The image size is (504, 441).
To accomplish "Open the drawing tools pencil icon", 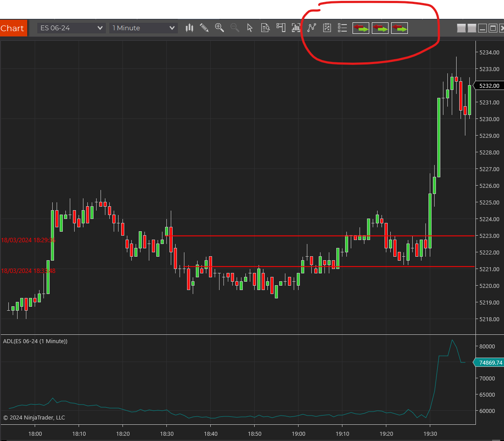I will [204, 28].
